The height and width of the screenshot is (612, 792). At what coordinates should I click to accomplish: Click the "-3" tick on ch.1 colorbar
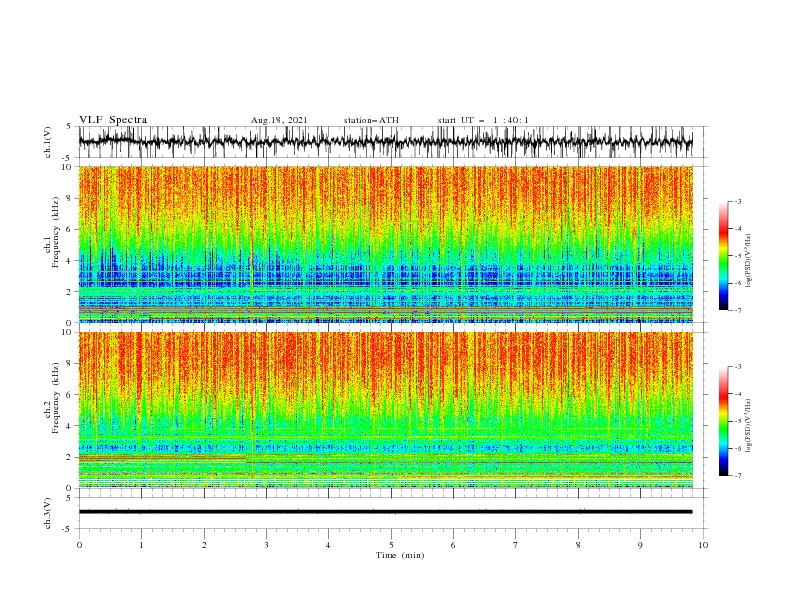[x=737, y=201]
